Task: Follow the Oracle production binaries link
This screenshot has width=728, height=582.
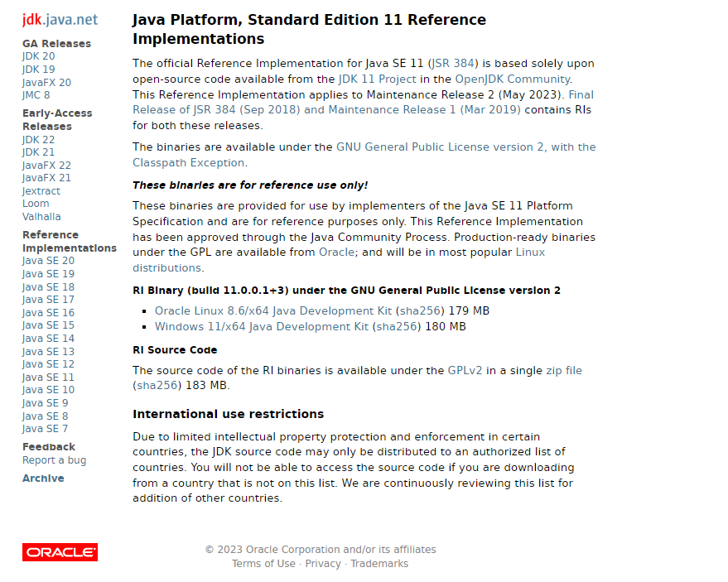Action: [x=336, y=252]
